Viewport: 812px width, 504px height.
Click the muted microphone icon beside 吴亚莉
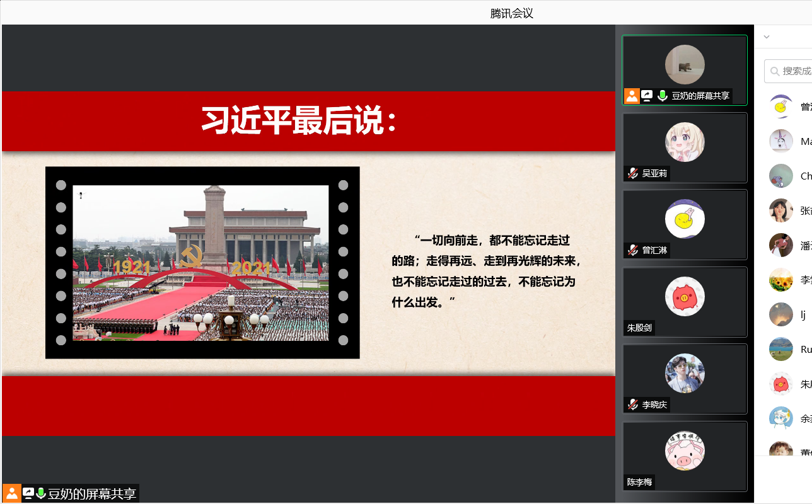[633, 173]
